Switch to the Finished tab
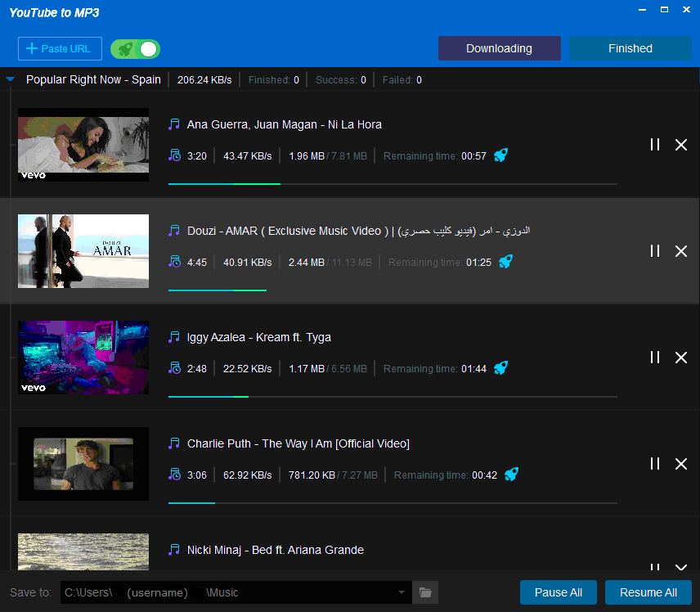Screen dimensions: 700x612 point(630,48)
